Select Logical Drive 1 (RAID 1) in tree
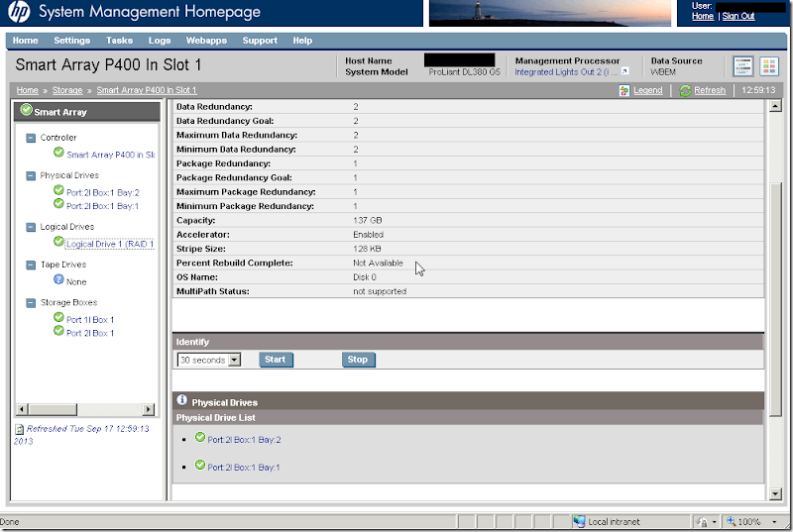Viewport: 793px width, 532px height. coord(110,244)
